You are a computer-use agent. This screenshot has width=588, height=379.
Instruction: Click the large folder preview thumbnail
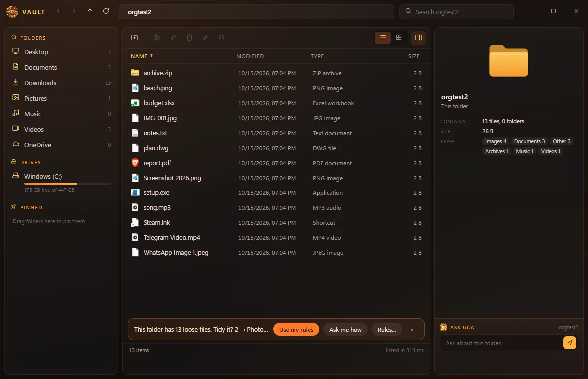(508, 61)
